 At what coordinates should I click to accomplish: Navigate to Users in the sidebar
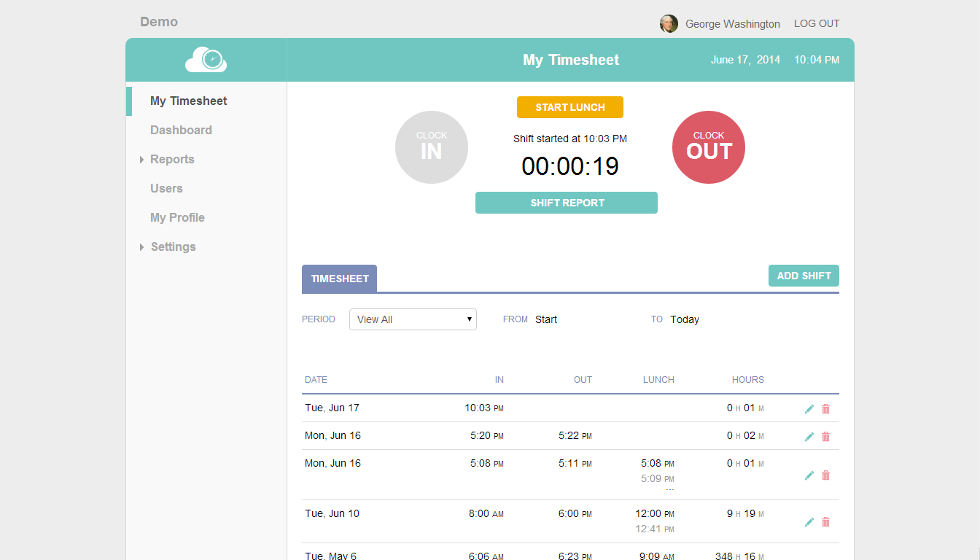coord(166,188)
